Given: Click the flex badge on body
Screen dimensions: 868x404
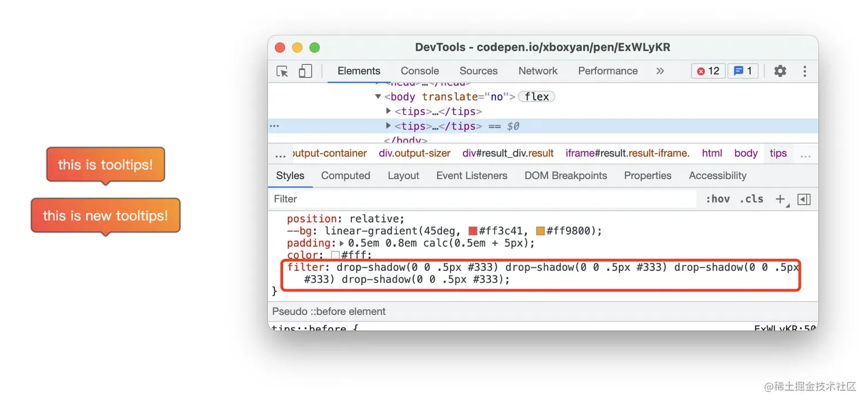Looking at the screenshot, I should click(x=537, y=97).
